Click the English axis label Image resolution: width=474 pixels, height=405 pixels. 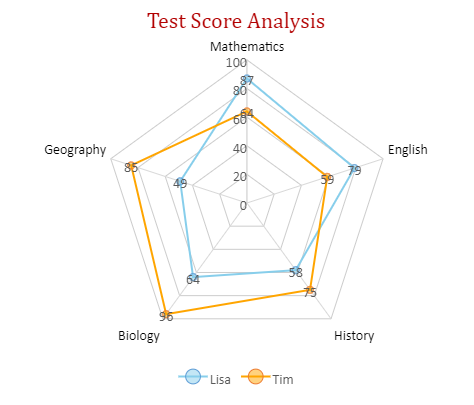pos(407,150)
